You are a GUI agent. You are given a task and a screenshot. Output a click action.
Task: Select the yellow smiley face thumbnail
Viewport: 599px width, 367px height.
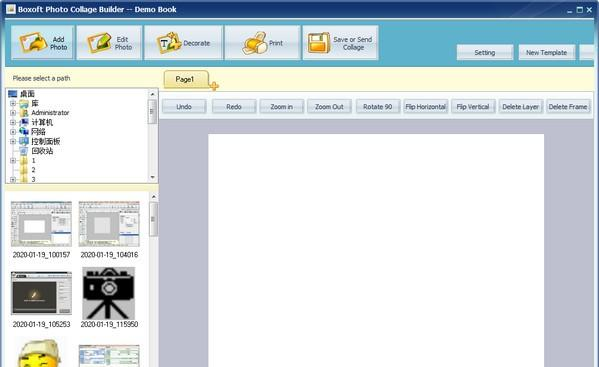(x=40, y=353)
